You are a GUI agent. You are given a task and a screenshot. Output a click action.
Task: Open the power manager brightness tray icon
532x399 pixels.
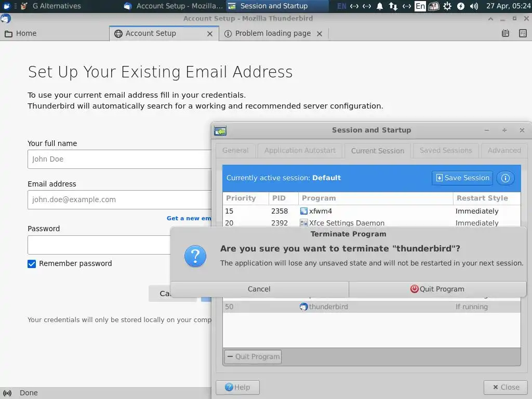pyautogui.click(x=447, y=6)
